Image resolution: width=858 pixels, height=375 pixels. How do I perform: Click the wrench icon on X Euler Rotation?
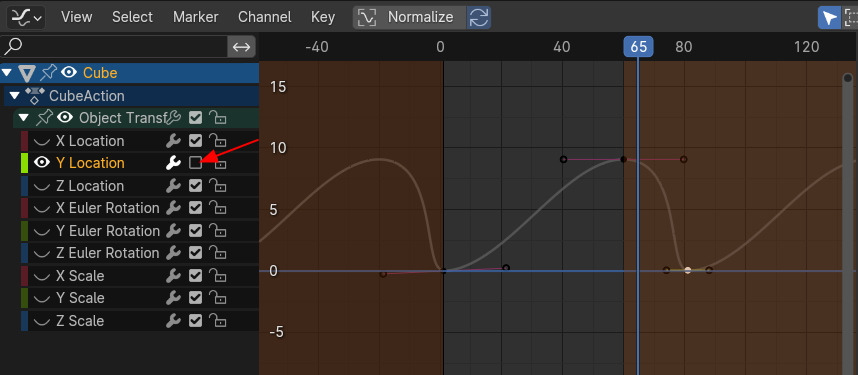point(173,208)
